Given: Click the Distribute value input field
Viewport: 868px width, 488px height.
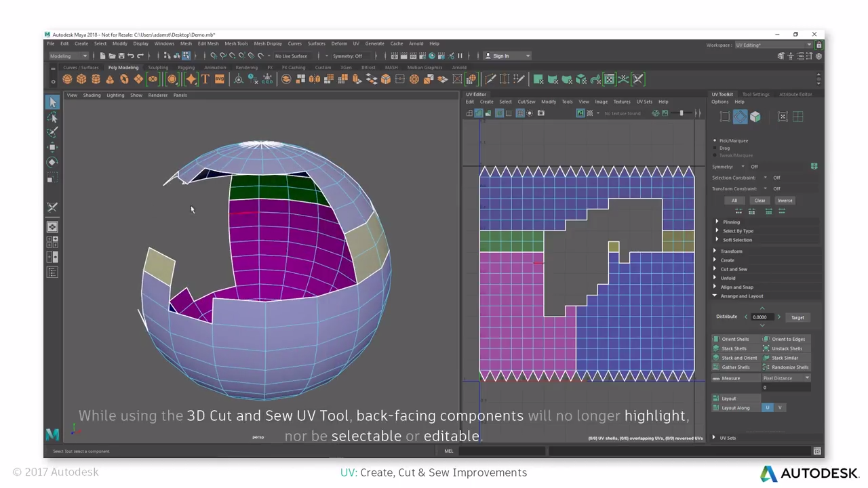Looking at the screenshot, I should click(x=762, y=317).
